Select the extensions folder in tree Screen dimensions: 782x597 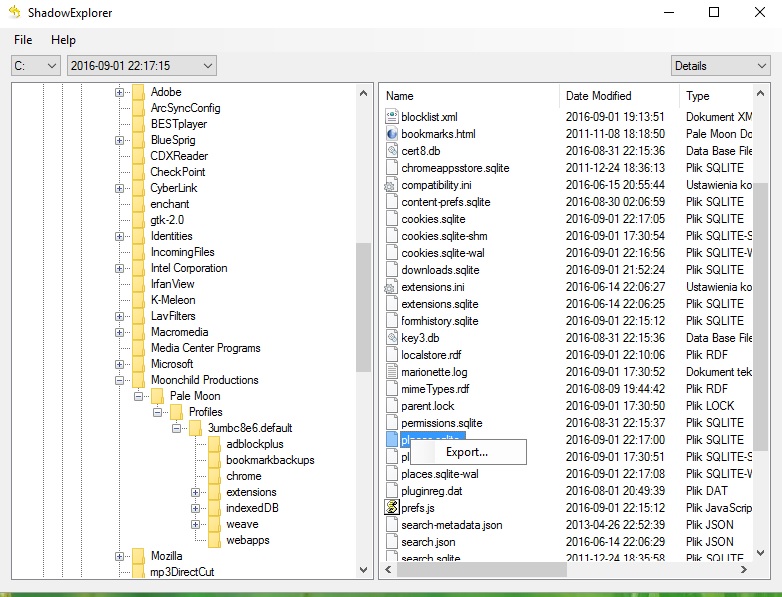251,492
